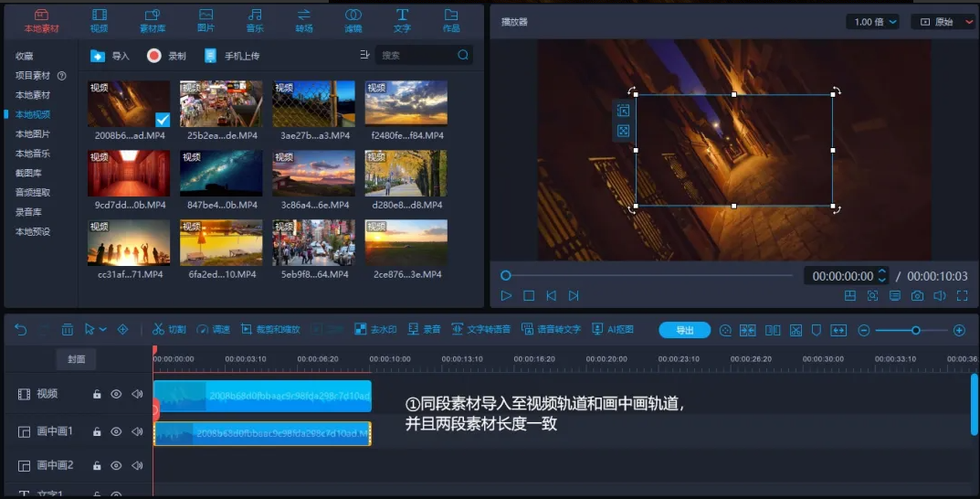Click the preview zoom magnifier icon
Image resolution: width=980 pixels, height=499 pixels.
click(x=872, y=296)
